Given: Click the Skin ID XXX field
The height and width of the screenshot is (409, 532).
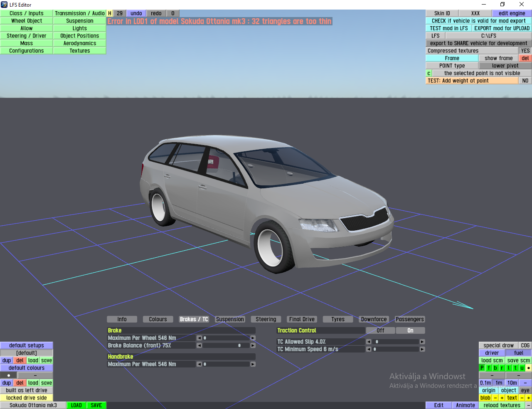Looking at the screenshot, I should click(x=475, y=13).
